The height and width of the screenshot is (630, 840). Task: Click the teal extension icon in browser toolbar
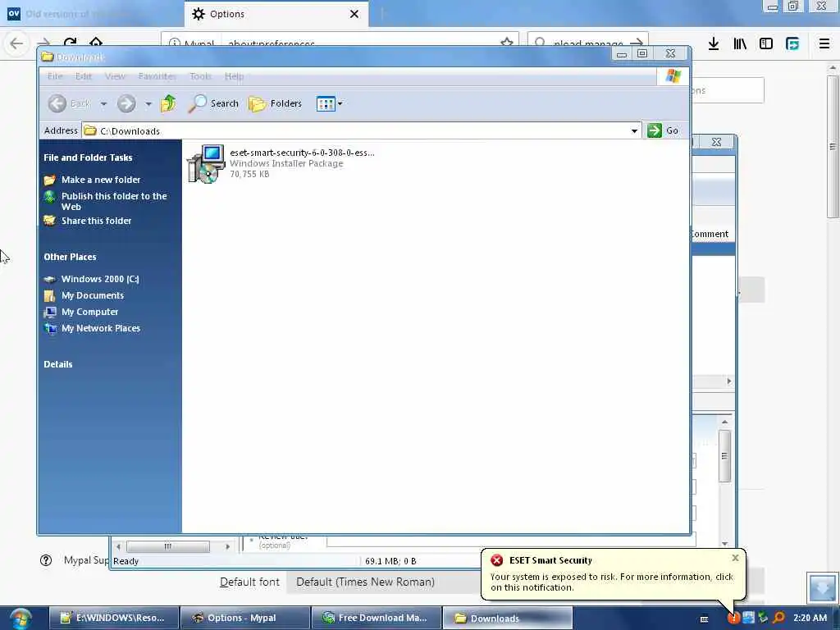pyautogui.click(x=792, y=43)
